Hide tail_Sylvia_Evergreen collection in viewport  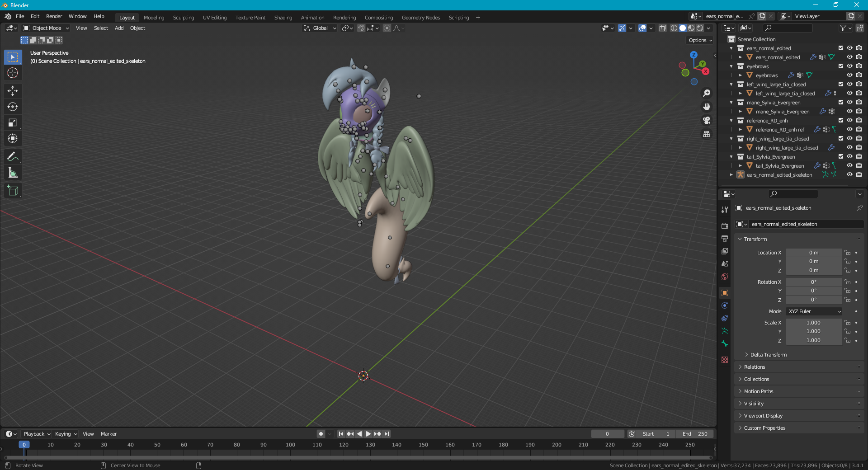(x=849, y=156)
